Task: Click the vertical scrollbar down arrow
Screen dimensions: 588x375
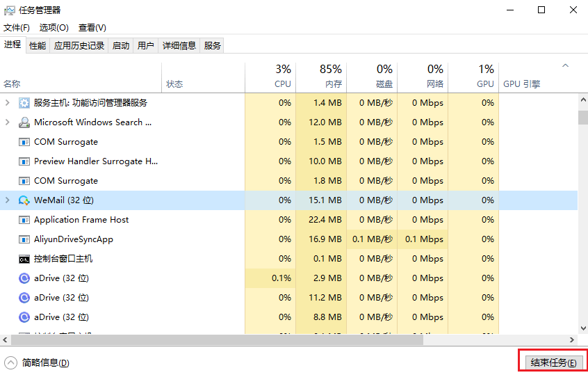Action: pyautogui.click(x=583, y=328)
